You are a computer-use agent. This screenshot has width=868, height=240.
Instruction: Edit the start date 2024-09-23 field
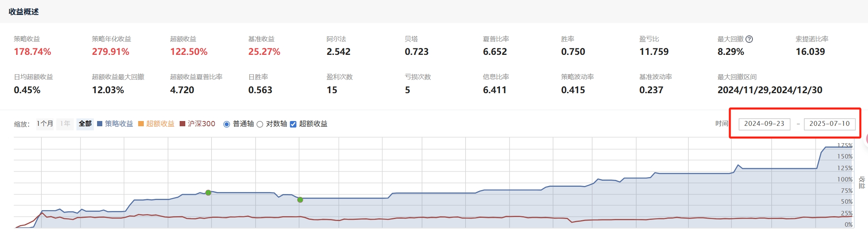[764, 124]
